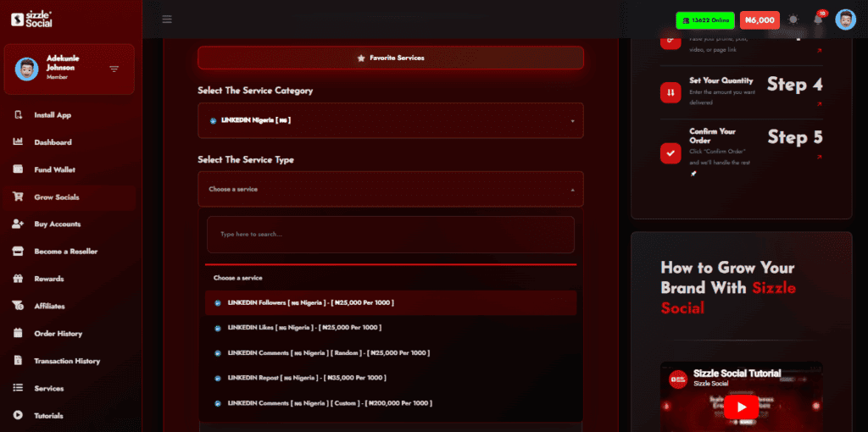Click the 13622 Online badge
The image size is (868, 432).
tap(704, 20)
